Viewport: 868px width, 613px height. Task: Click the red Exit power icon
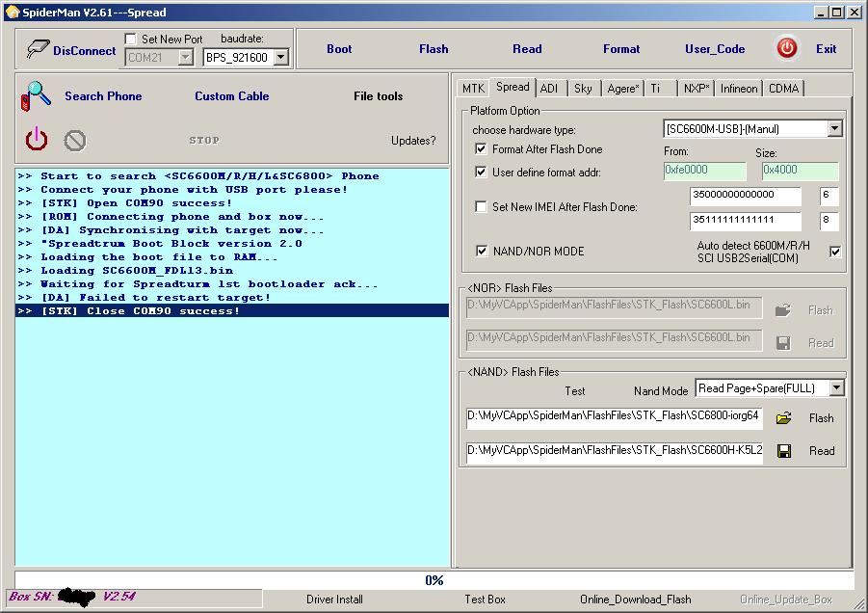[x=787, y=48]
